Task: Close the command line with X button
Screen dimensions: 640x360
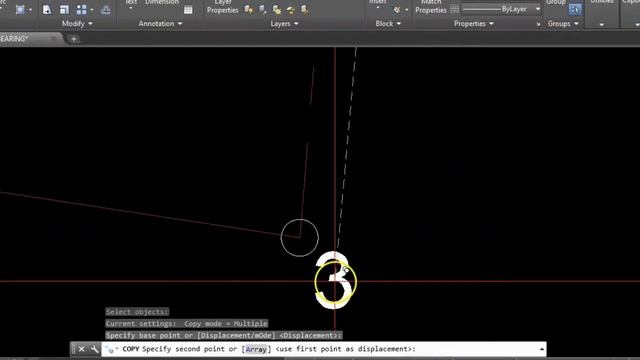Action: point(81,349)
